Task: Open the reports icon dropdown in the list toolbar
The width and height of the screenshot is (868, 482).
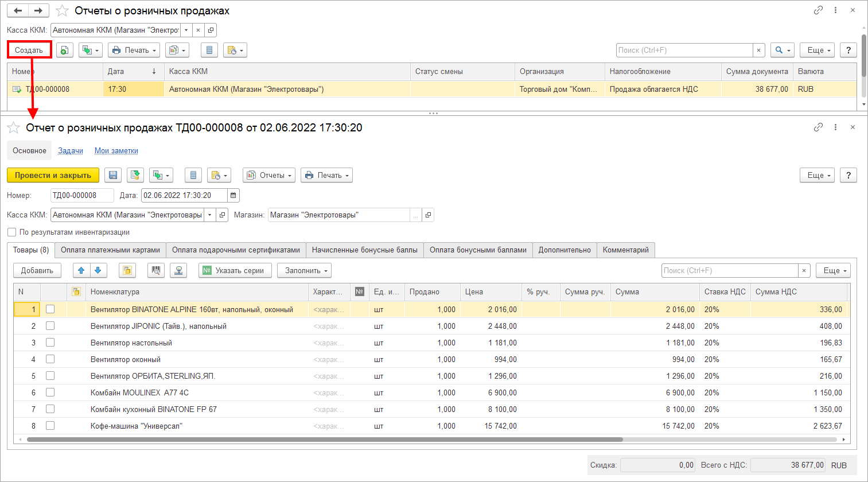Action: click(x=177, y=50)
